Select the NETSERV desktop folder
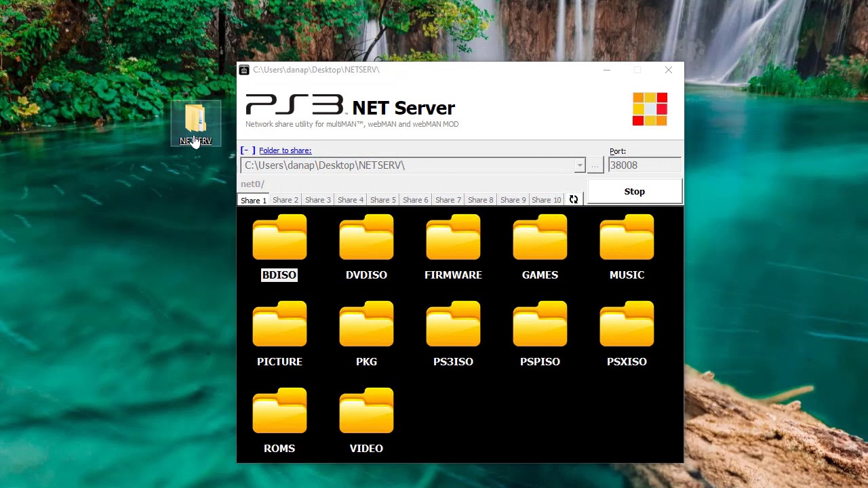 (195, 124)
